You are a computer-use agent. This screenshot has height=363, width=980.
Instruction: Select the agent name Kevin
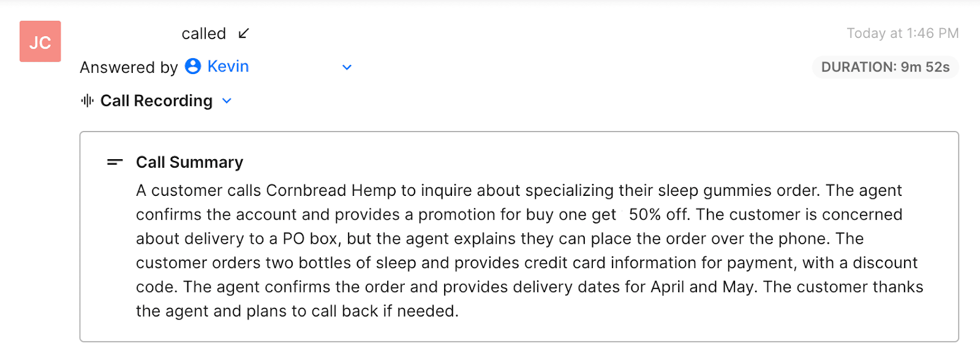(227, 66)
